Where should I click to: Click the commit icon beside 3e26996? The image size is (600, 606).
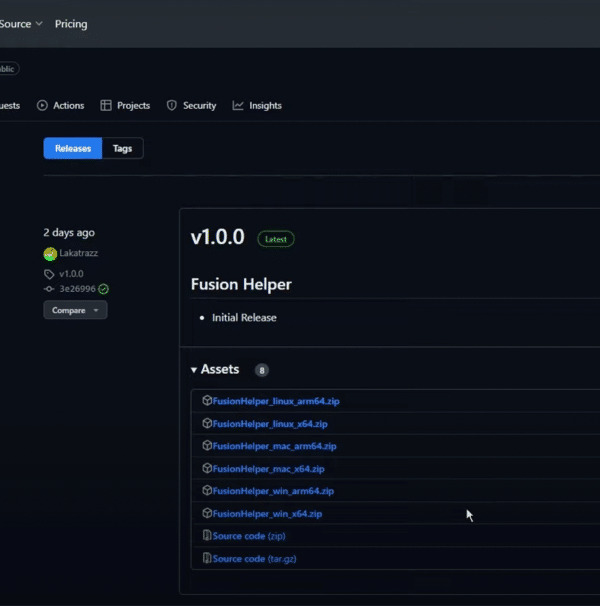coord(49,289)
